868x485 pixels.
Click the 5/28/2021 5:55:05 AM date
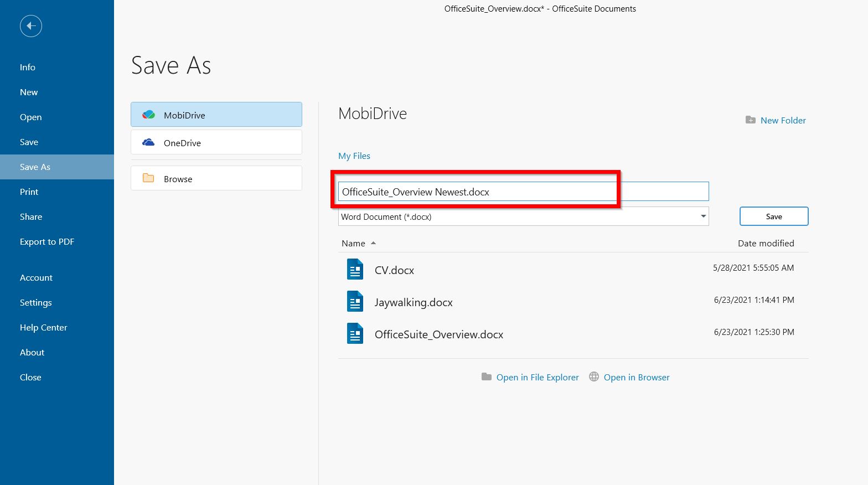(753, 267)
